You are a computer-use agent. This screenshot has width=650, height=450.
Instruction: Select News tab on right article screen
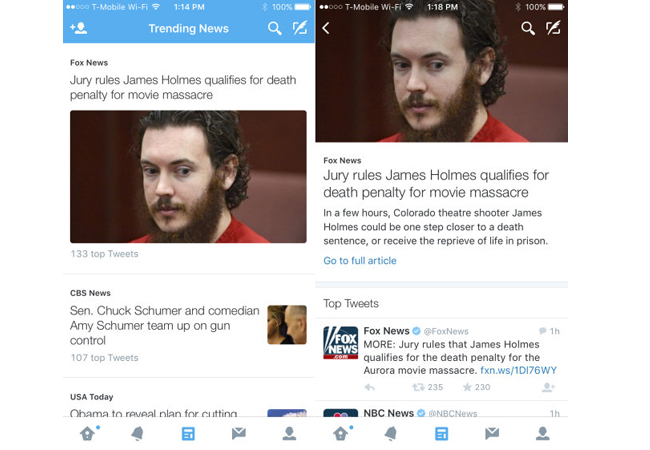tap(441, 434)
